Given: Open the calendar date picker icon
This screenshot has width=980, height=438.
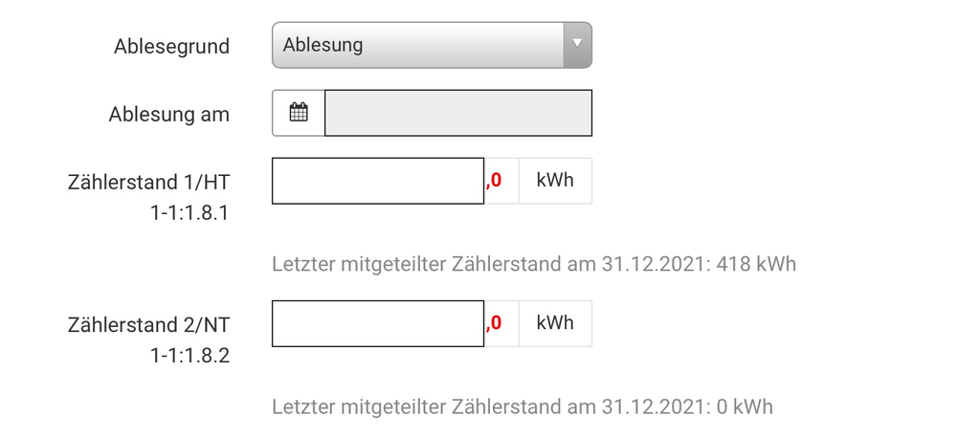Looking at the screenshot, I should tap(299, 113).
